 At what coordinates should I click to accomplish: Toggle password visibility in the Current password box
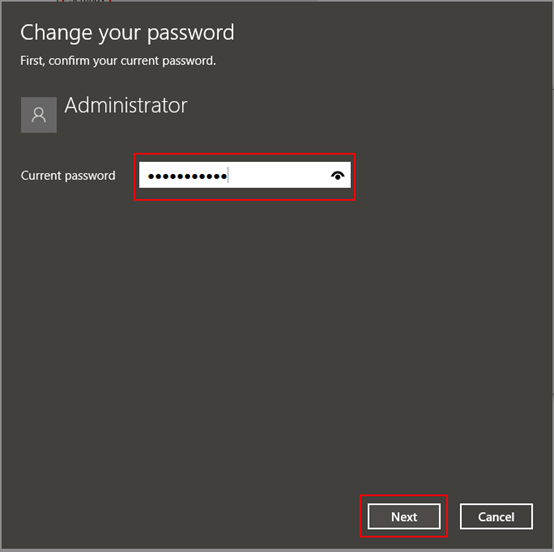(x=337, y=175)
